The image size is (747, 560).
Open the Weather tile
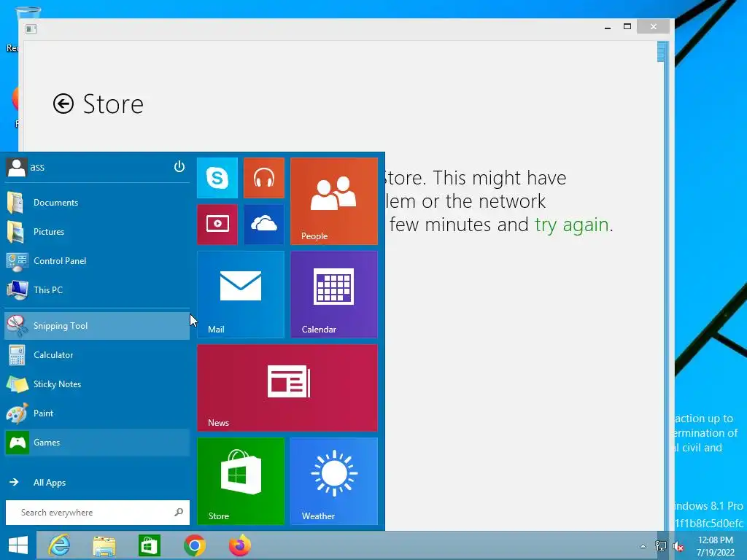334,481
